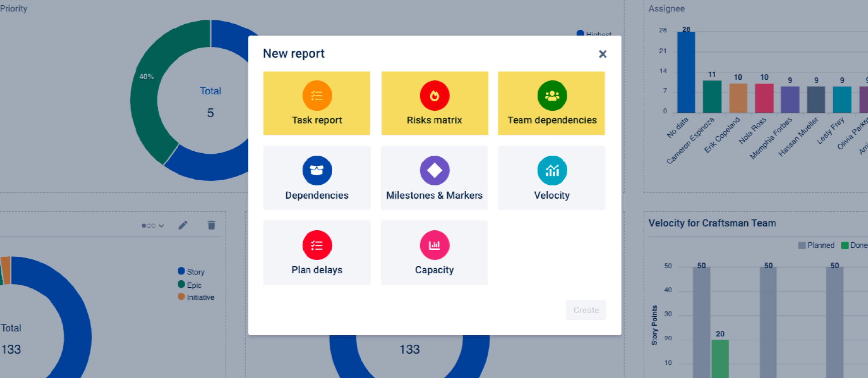
Task: Click the Erik Copeland bar in Assignee chart
Action: pos(738,98)
